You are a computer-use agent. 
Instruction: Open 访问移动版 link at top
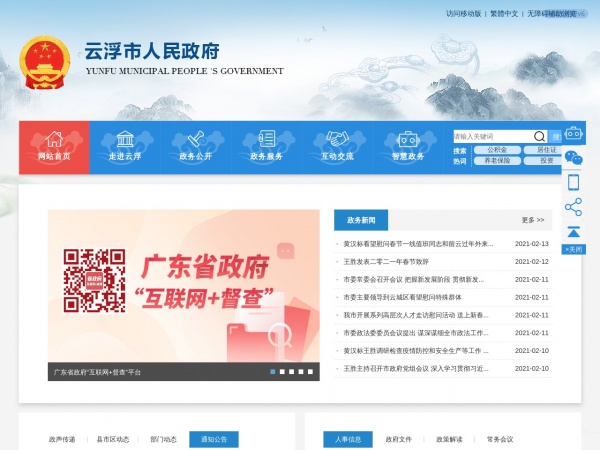pyautogui.click(x=463, y=14)
